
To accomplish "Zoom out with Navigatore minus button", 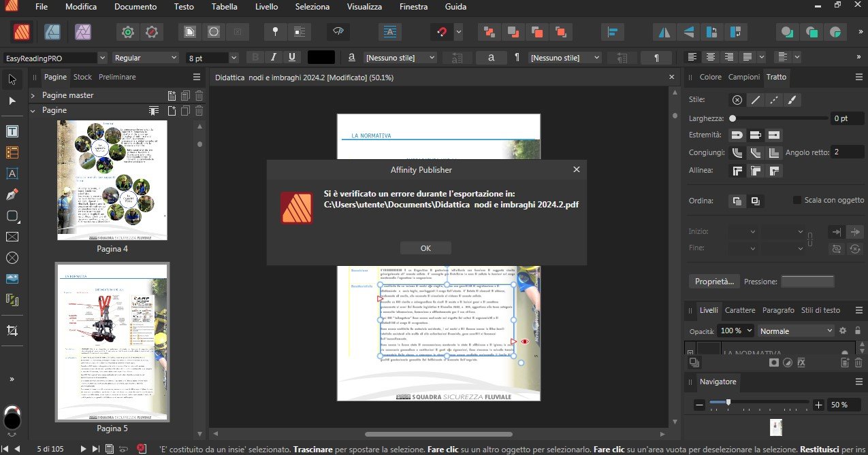I will coord(699,405).
